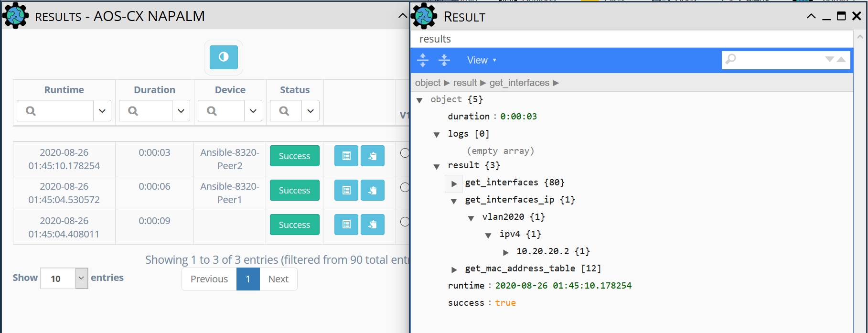Viewport: 868px width, 333px height.
Task: Collapse the Result window with caret icon
Action: click(811, 16)
